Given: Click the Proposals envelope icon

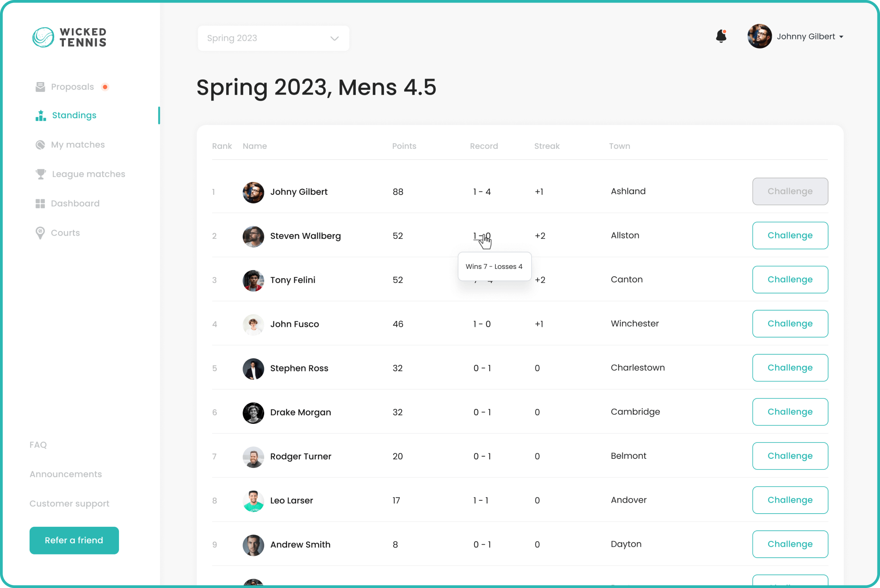Looking at the screenshot, I should (x=40, y=87).
